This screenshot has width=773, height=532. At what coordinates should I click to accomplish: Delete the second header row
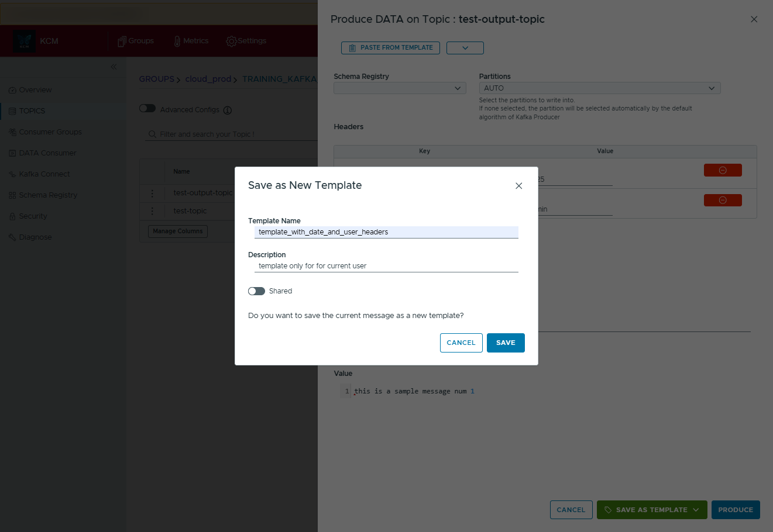pyautogui.click(x=722, y=201)
